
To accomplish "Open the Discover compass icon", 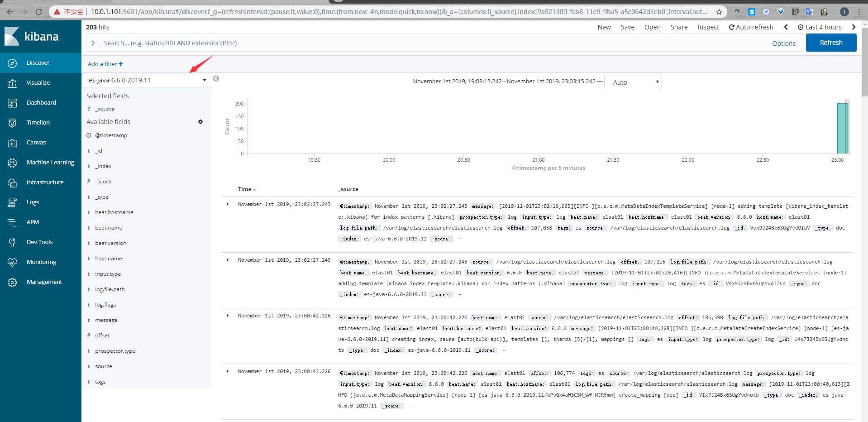I will click(12, 63).
